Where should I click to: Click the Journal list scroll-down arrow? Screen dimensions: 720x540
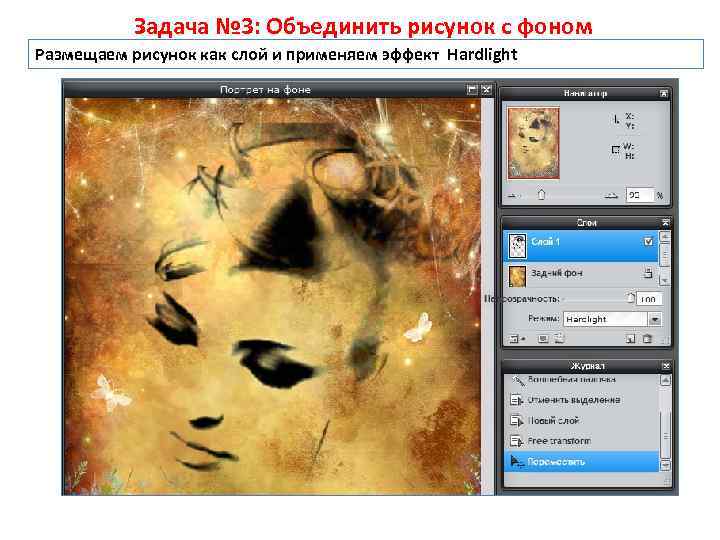tap(664, 465)
